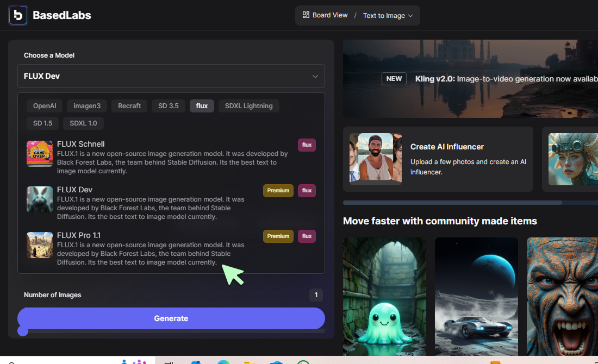Click the Generate button
The height and width of the screenshot is (364, 598).
pyautogui.click(x=171, y=318)
